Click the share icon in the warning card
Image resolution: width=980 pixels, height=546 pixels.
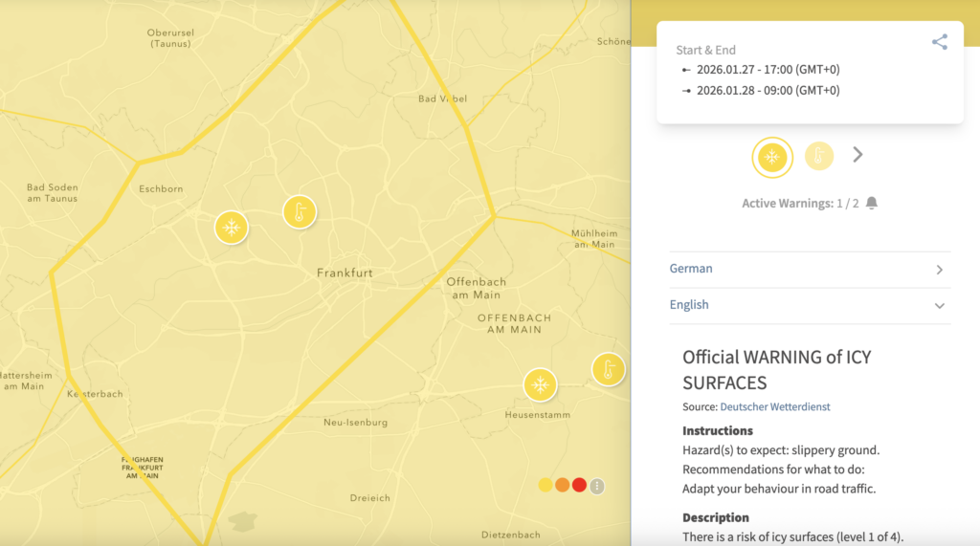[x=939, y=42]
